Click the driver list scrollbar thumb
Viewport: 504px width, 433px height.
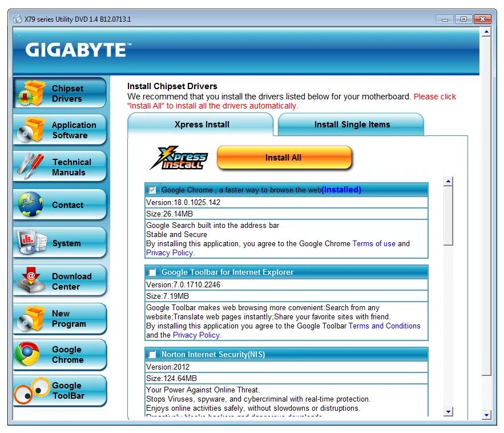448,216
